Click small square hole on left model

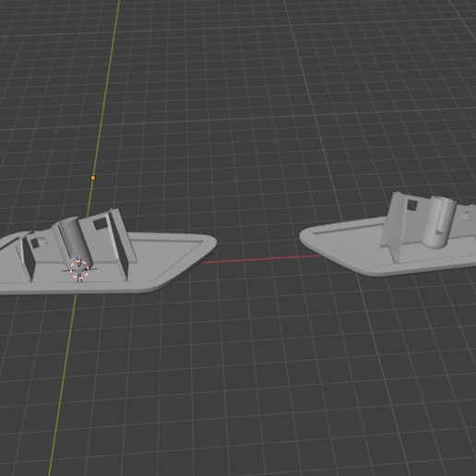(35, 244)
